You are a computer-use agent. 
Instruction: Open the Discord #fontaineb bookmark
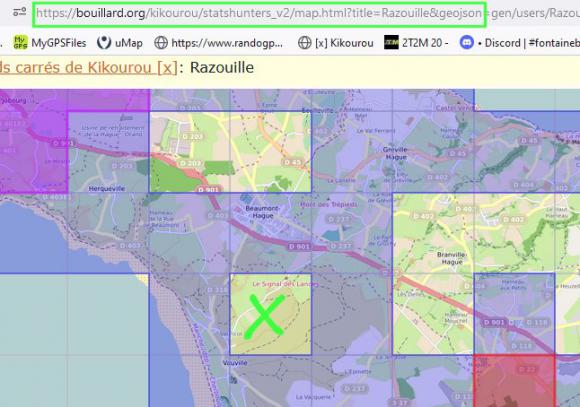pos(520,43)
